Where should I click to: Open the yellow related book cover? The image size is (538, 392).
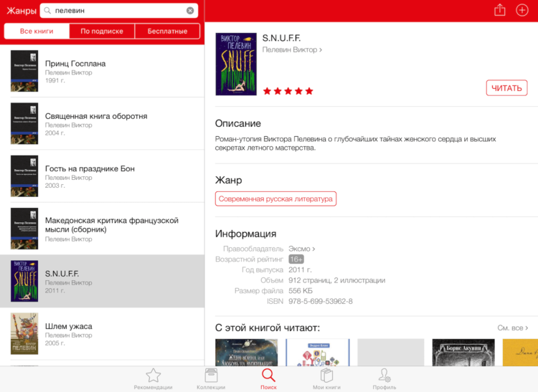[x=520, y=353]
